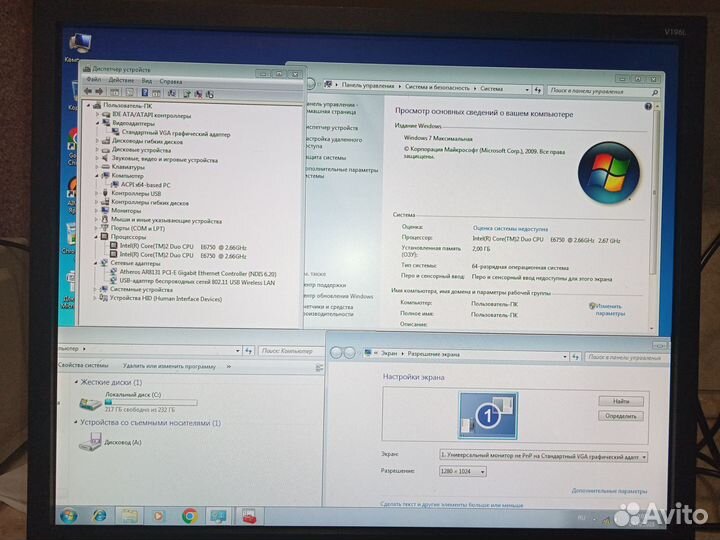The image size is (720, 540).
Task: Open Вид menu in Device Manager
Action: 146,81
